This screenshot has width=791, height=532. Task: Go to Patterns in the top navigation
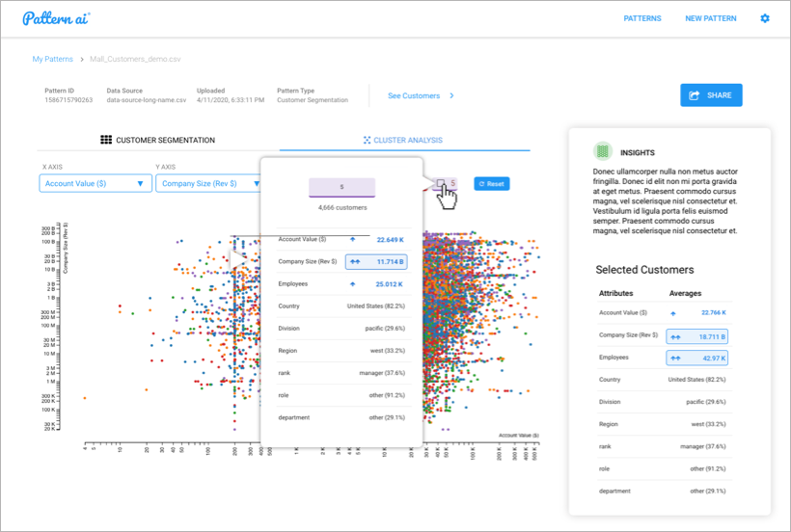[x=642, y=18]
